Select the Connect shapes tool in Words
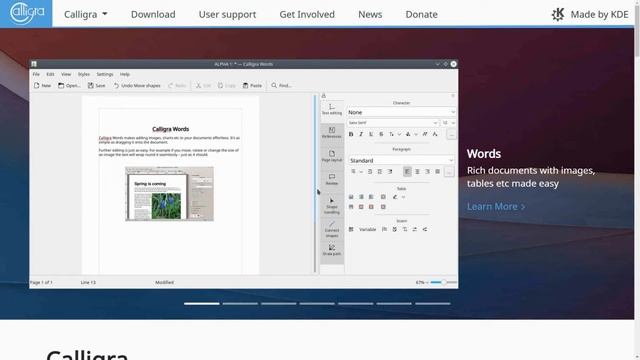The width and height of the screenshot is (640, 360). coord(332,230)
